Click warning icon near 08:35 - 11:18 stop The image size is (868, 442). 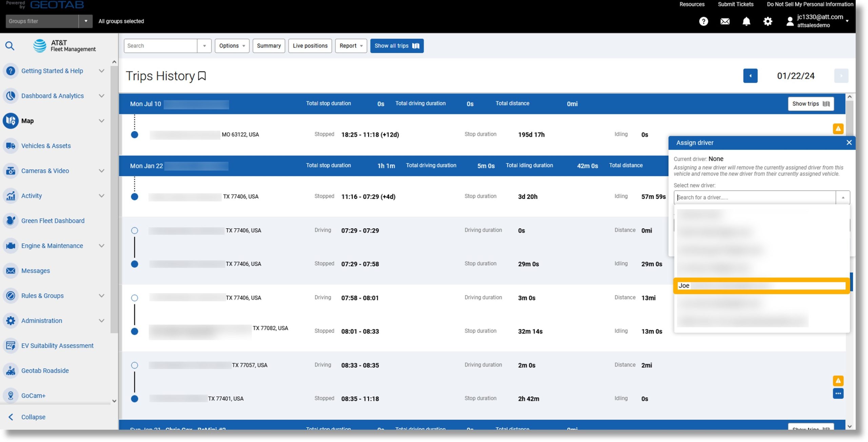(838, 381)
